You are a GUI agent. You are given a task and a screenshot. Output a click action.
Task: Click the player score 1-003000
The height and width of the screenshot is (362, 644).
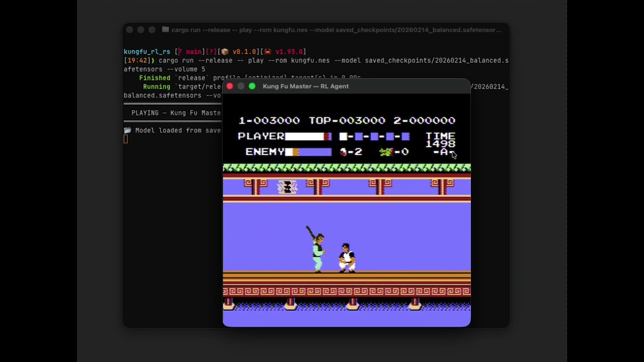[269, 121]
